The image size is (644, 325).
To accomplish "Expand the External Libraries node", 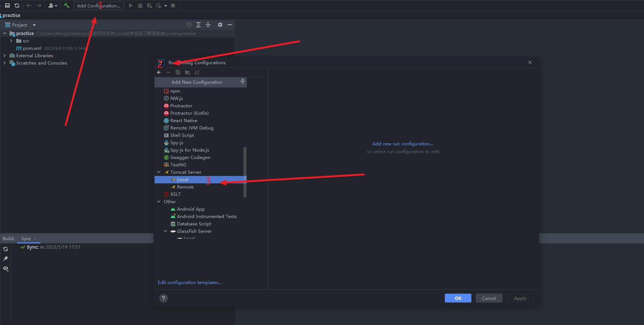I will pos(4,56).
